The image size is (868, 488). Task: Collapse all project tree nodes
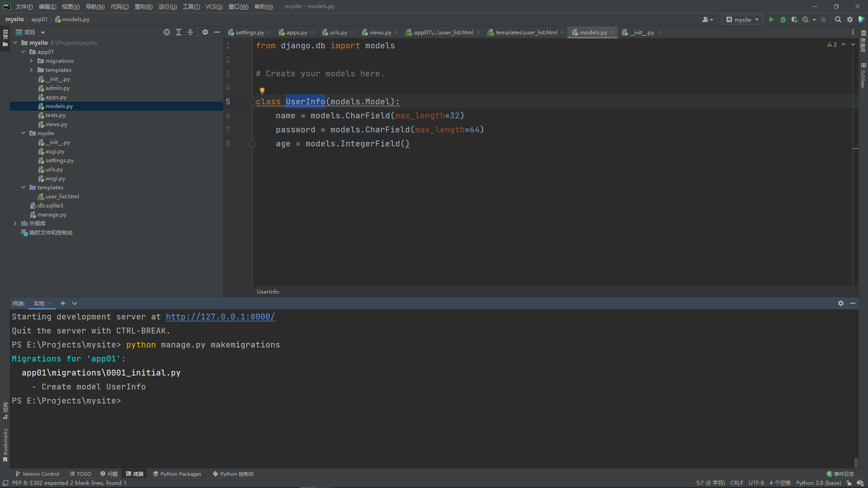(x=190, y=32)
